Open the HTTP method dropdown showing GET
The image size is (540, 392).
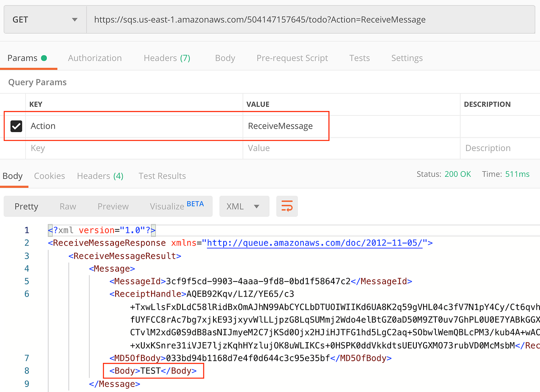pos(44,19)
